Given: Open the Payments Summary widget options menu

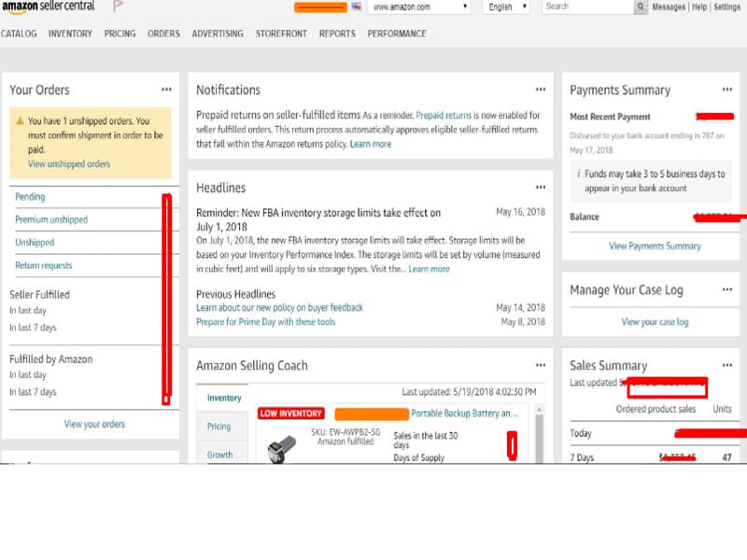Looking at the screenshot, I should click(x=727, y=90).
